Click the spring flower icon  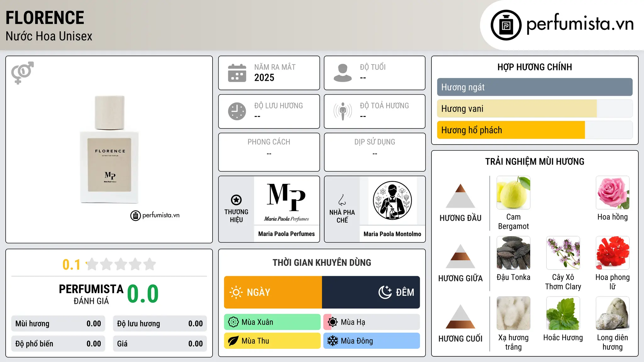tap(233, 322)
